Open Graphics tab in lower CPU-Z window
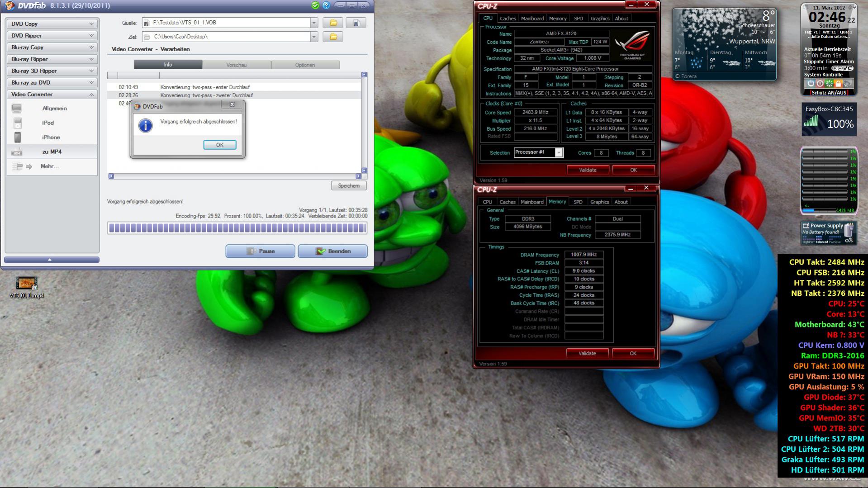The image size is (868, 488). pyautogui.click(x=600, y=202)
